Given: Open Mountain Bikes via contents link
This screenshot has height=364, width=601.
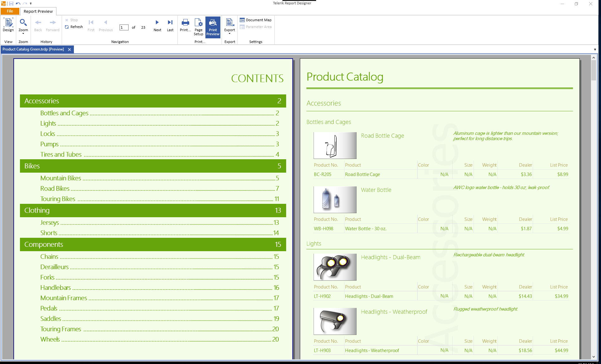Looking at the screenshot, I should click(x=60, y=178).
